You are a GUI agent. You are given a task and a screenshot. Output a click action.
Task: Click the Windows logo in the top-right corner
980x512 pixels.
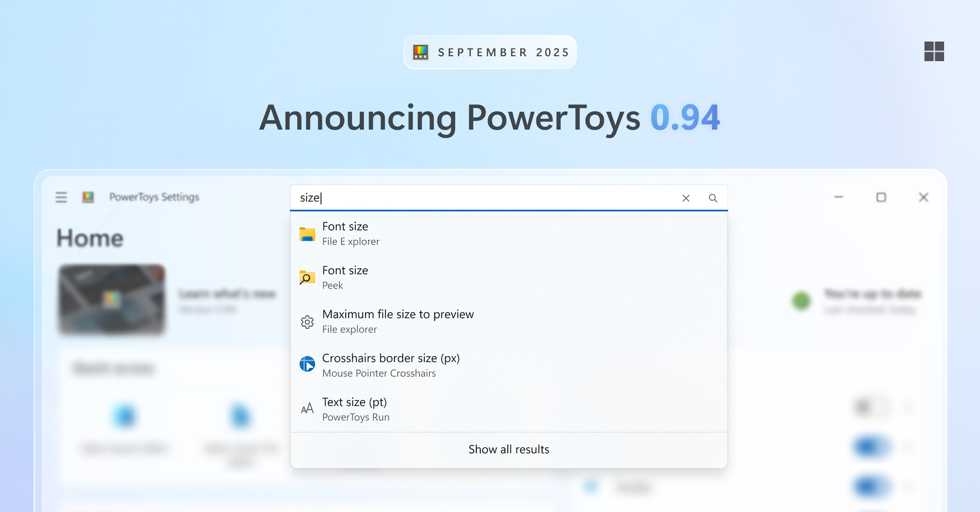(934, 52)
